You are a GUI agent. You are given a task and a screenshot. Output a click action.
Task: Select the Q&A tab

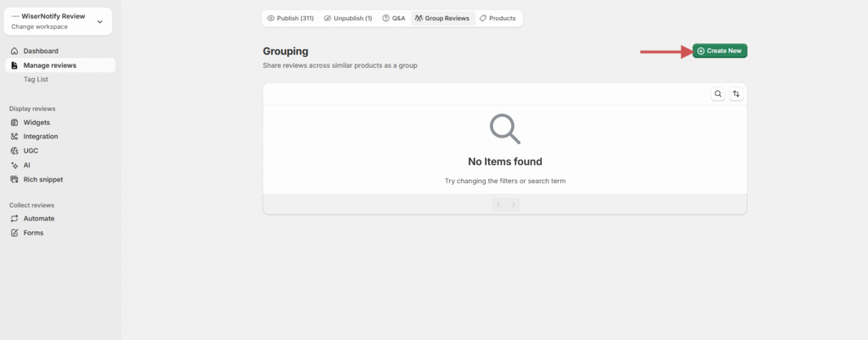tap(393, 18)
